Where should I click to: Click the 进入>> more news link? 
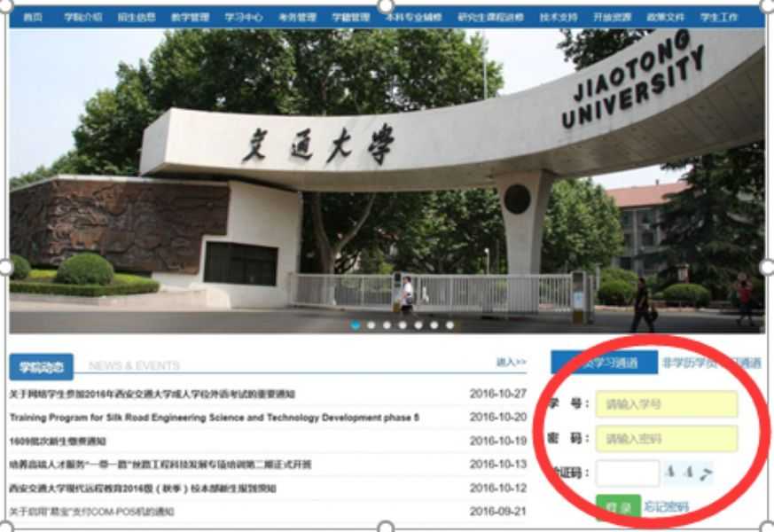coord(512,363)
